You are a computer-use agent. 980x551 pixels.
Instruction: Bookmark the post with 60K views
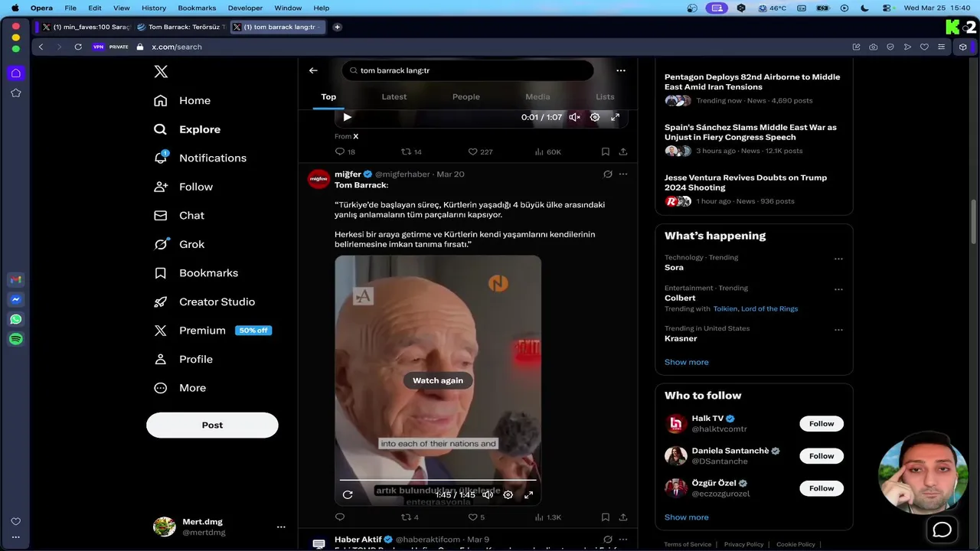[x=605, y=152]
